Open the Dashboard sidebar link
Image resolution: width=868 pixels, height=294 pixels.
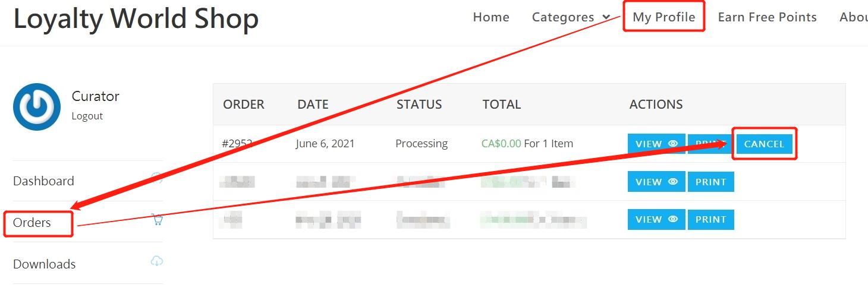(43, 181)
